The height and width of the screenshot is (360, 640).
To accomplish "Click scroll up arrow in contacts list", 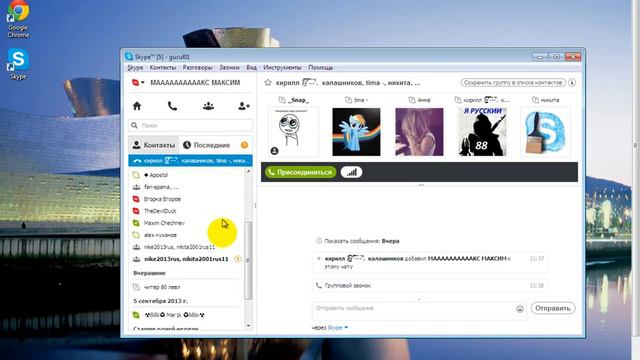I will coord(248,171).
